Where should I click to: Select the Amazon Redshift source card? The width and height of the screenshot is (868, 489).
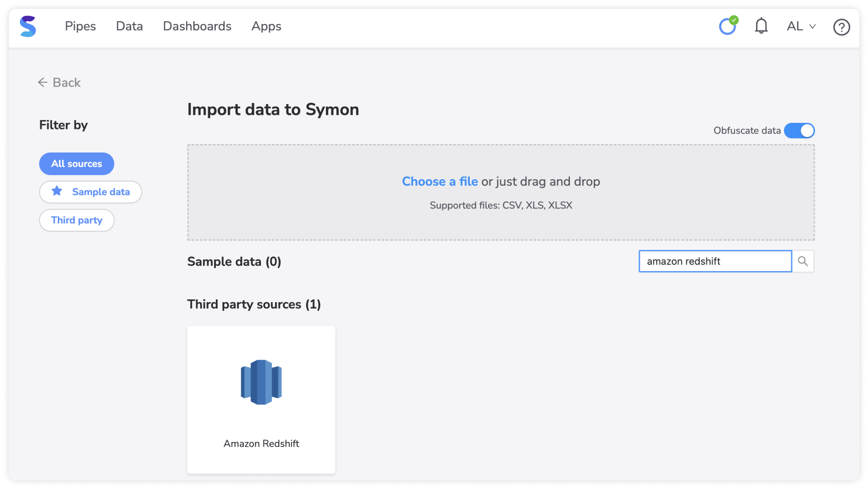tap(261, 400)
